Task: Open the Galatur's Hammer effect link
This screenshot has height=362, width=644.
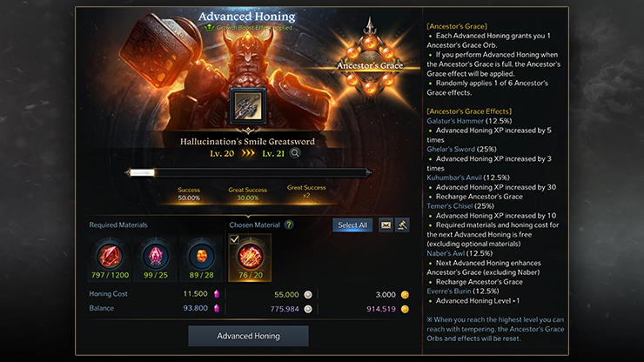Action: point(455,121)
